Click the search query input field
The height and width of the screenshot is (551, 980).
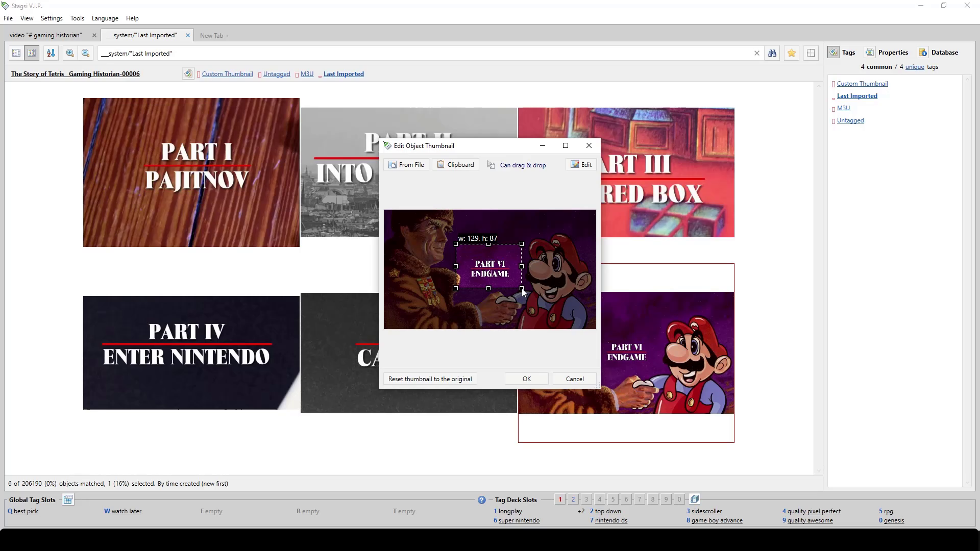[424, 54]
